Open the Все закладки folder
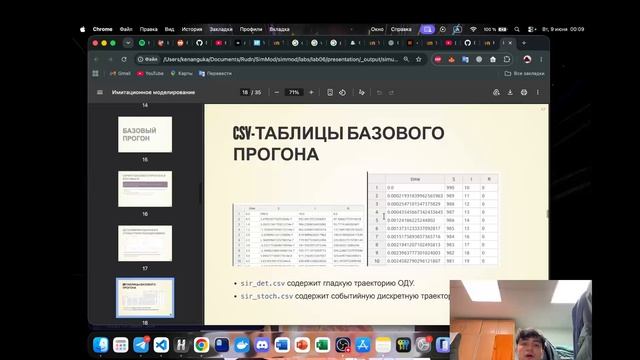The height and width of the screenshot is (360, 640). click(524, 73)
